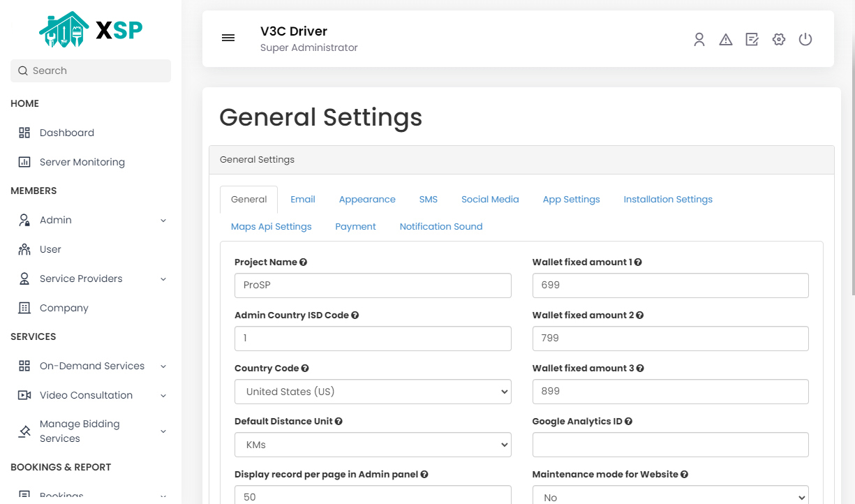Open the alerts warning triangle icon
The width and height of the screenshot is (855, 504).
(725, 39)
